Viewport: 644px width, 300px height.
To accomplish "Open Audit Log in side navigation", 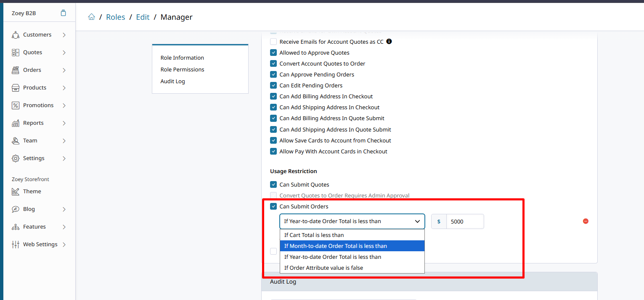I will pos(172,82).
